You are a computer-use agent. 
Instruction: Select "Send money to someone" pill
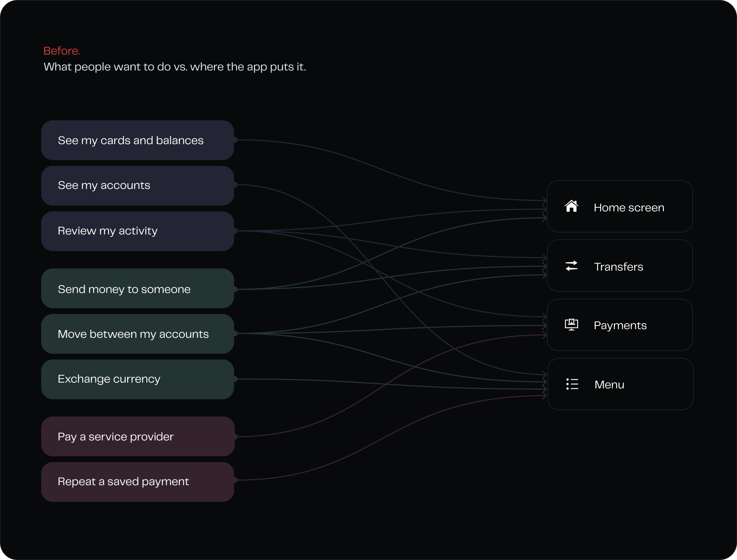(138, 288)
